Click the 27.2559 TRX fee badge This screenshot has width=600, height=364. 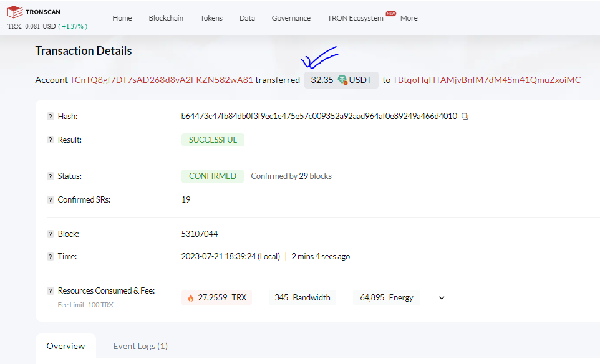coord(216,298)
